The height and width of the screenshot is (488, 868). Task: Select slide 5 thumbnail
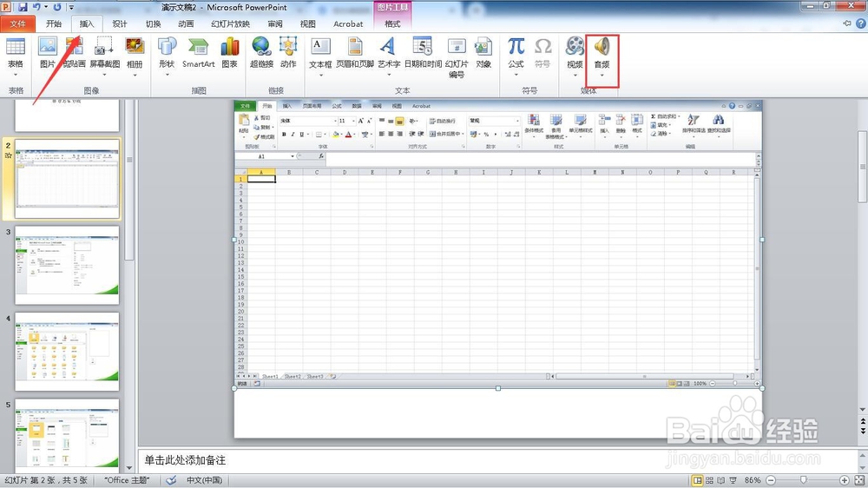(x=67, y=432)
